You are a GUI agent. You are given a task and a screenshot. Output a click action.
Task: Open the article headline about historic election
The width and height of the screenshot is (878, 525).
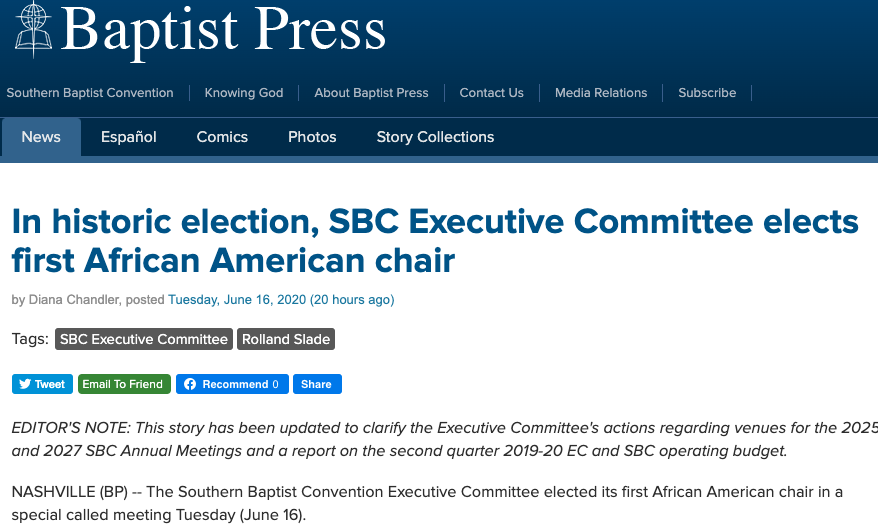tap(435, 241)
